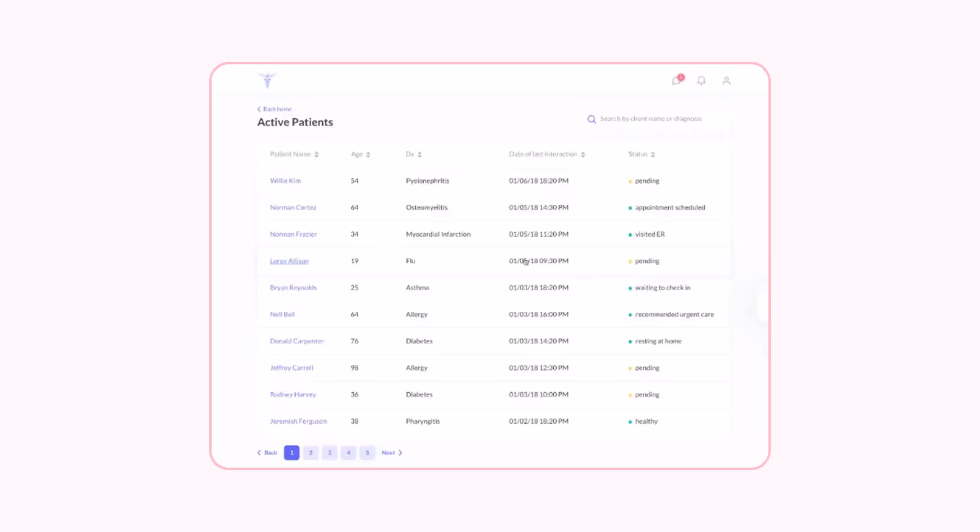Click date 01/03/18 16:00 PM
This screenshot has height=532, width=980.
(x=539, y=314)
